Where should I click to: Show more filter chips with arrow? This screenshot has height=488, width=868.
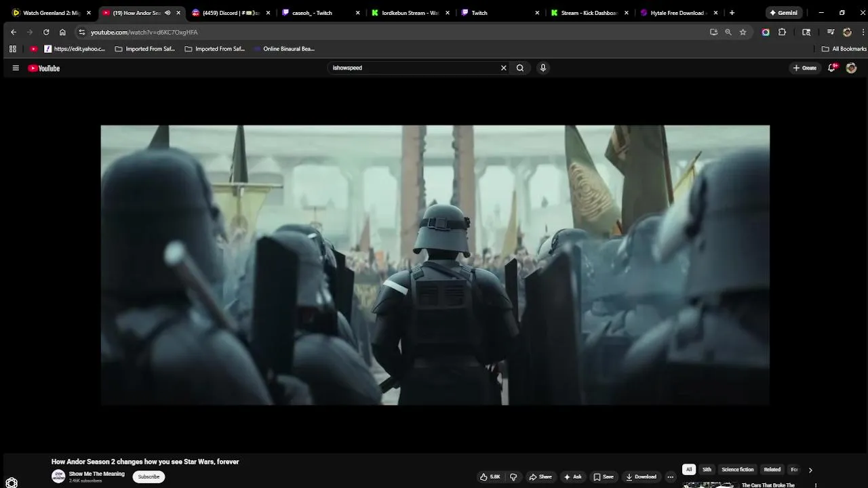coord(810,470)
